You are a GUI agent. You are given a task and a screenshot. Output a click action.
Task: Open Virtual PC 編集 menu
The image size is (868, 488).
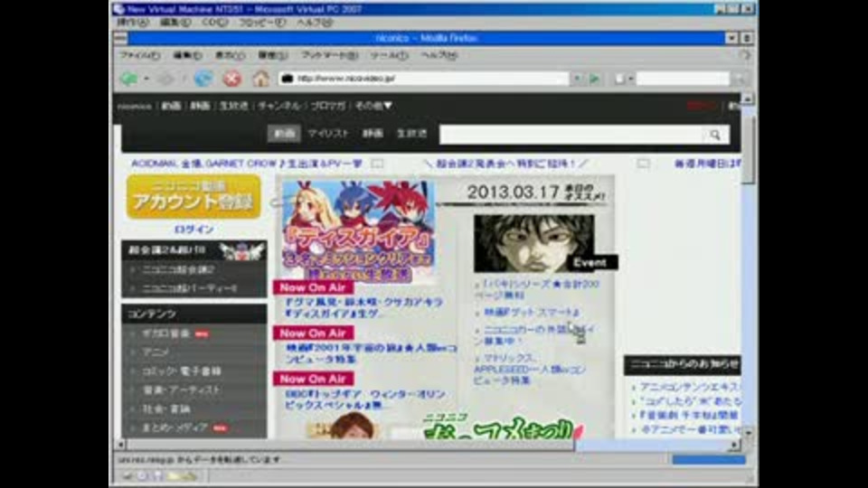click(x=175, y=23)
